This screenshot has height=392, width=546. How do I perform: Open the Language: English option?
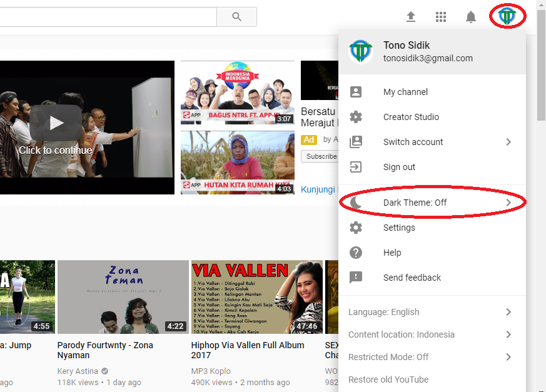click(x=432, y=312)
